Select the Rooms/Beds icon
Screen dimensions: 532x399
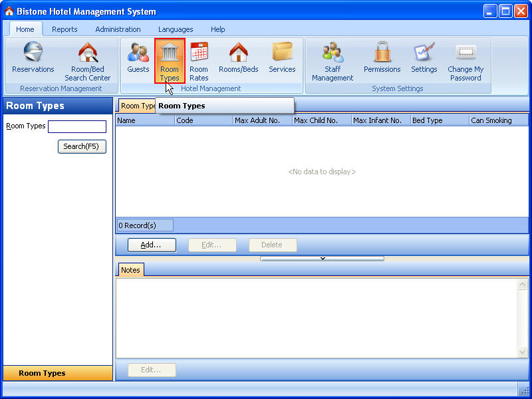[238, 53]
